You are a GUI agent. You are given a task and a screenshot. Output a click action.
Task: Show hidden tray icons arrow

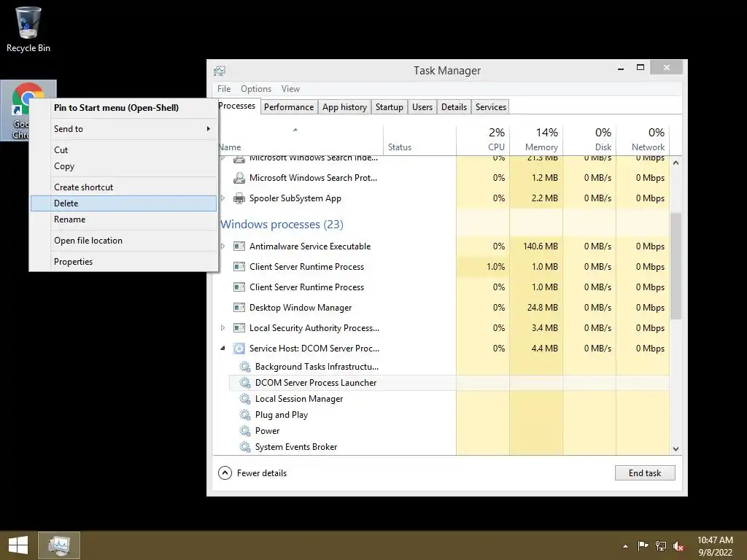625,546
